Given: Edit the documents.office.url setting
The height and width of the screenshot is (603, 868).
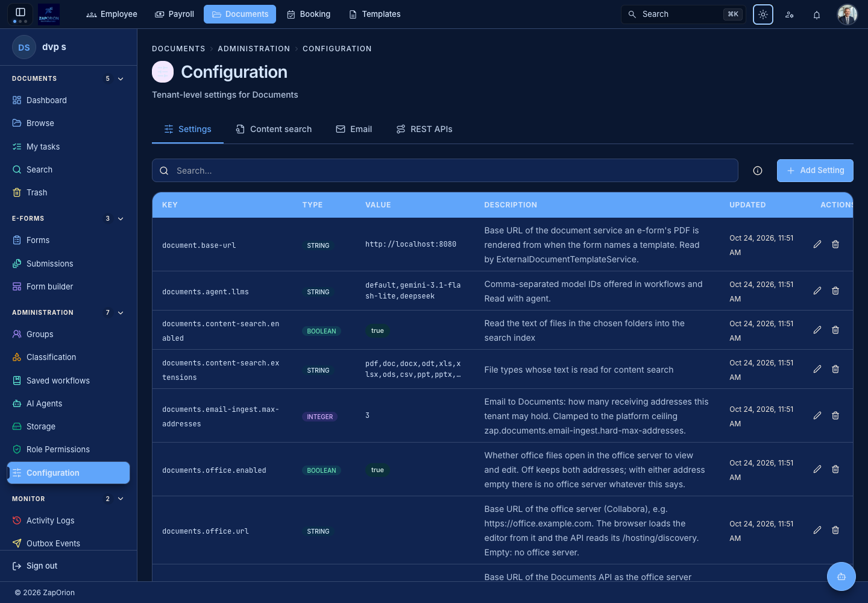Looking at the screenshot, I should coord(817,530).
